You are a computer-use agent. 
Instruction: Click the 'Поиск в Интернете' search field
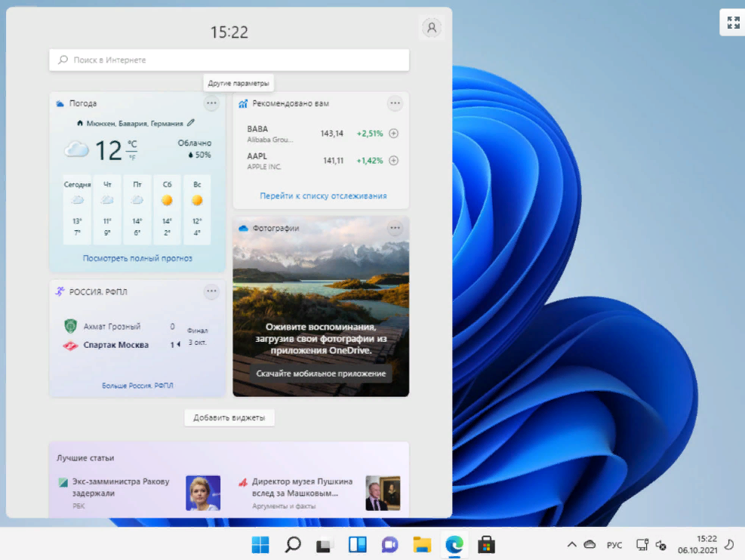[x=229, y=60]
